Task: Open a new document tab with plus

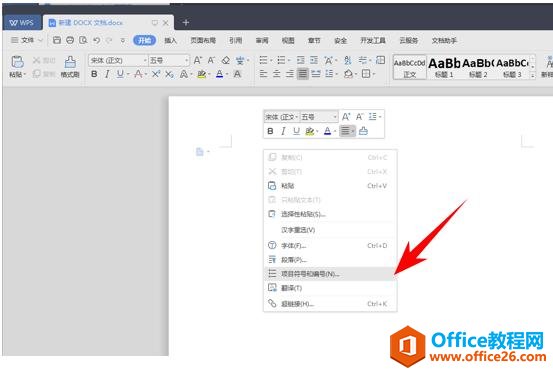Action: tap(186, 23)
